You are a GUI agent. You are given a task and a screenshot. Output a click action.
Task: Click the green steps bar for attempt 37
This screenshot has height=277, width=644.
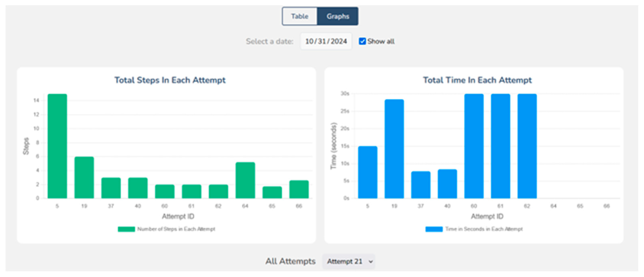(x=111, y=188)
